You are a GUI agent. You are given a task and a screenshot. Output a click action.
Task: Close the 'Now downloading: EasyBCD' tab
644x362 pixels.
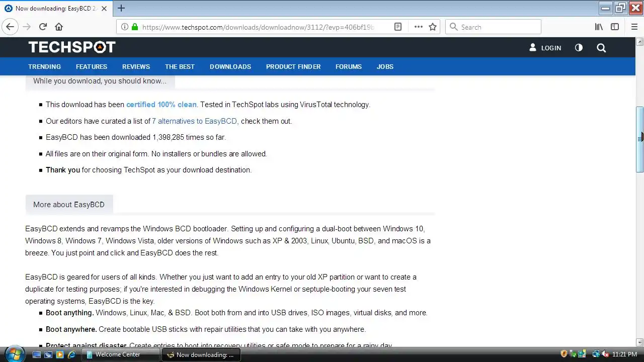[x=104, y=9]
